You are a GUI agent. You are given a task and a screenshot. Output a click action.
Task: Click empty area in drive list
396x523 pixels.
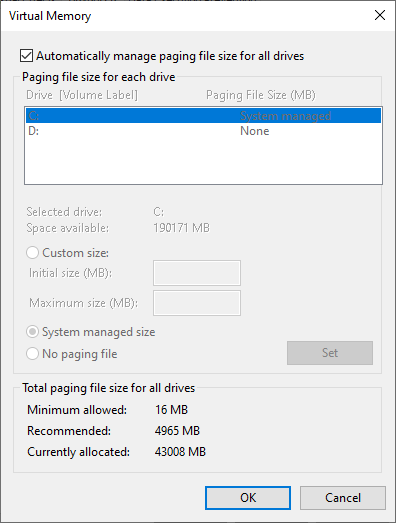tap(203, 161)
